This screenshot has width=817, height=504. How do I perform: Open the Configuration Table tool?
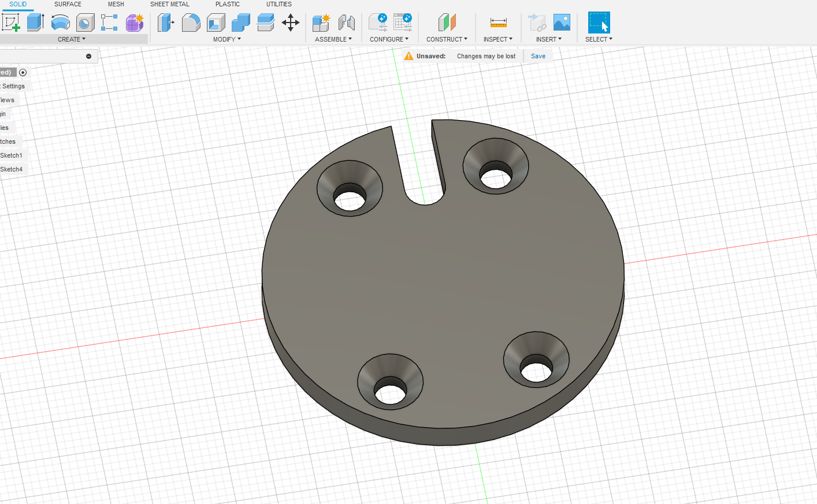point(403,23)
